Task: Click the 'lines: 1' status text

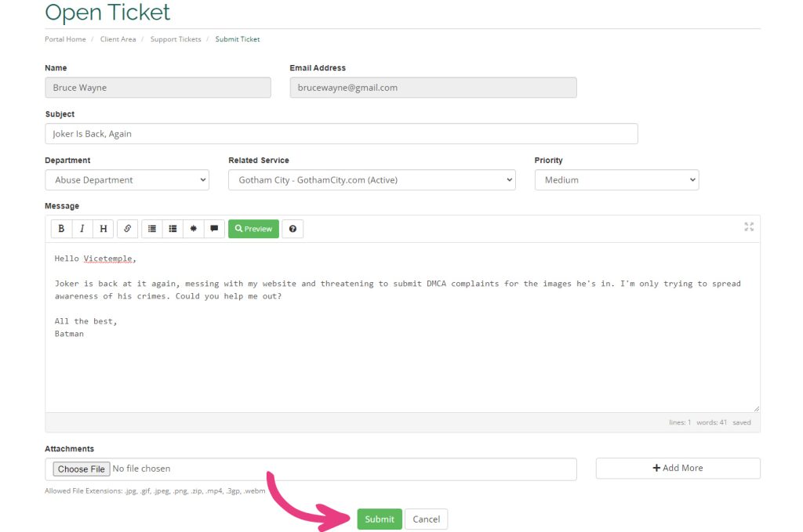Action: point(680,422)
